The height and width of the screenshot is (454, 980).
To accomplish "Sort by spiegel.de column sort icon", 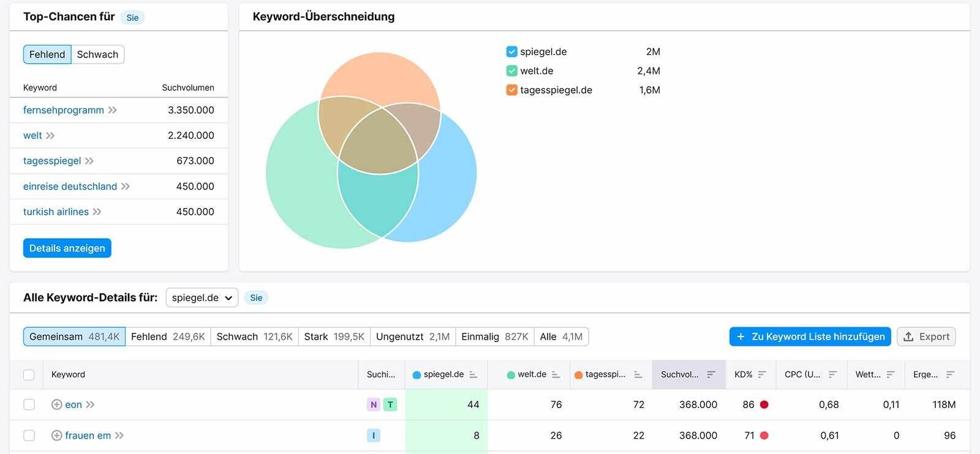I will coord(473,374).
